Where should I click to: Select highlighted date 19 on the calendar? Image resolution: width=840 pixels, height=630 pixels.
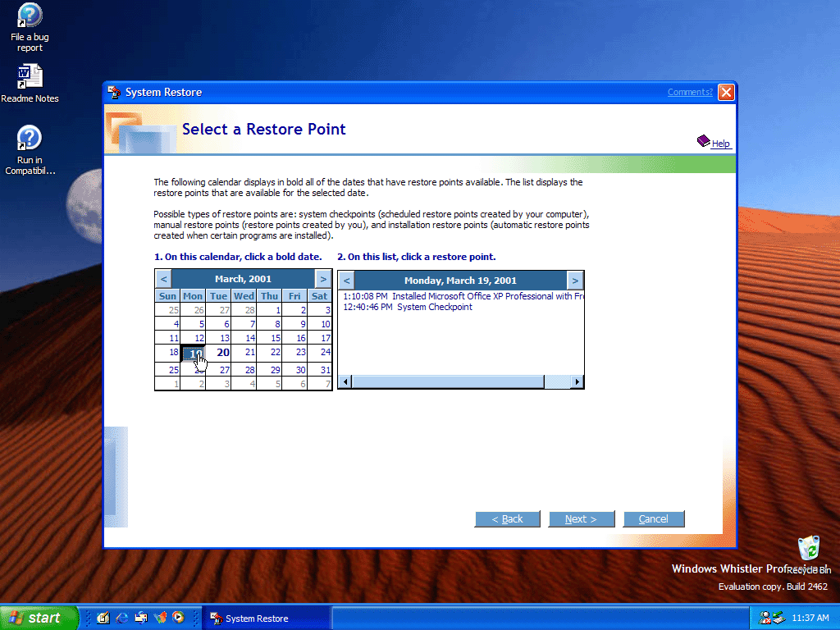coord(193,353)
